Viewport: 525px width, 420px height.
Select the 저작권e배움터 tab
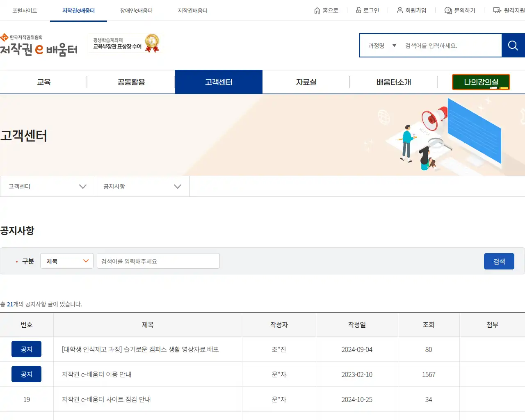(78, 11)
